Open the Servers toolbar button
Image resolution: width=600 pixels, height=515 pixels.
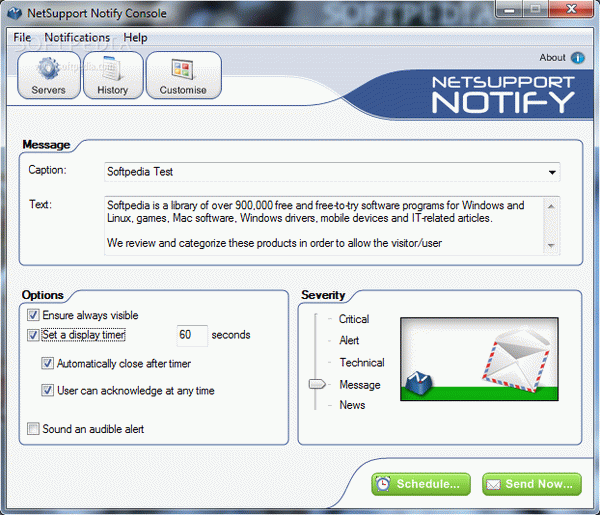coord(49,75)
